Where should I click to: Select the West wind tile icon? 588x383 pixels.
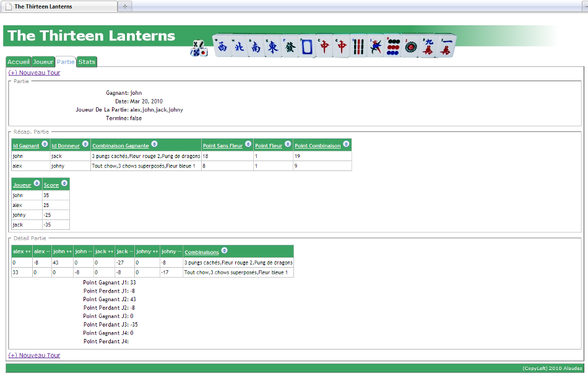coord(223,46)
